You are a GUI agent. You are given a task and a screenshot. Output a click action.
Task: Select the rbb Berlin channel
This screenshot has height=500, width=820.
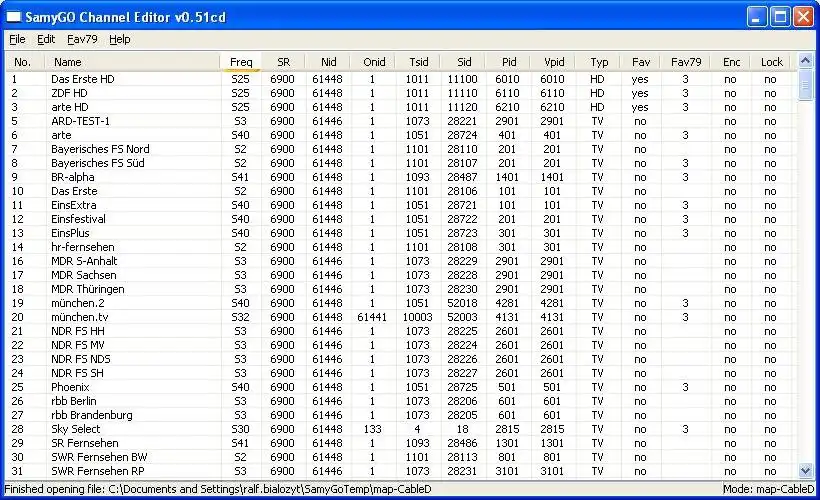point(73,401)
